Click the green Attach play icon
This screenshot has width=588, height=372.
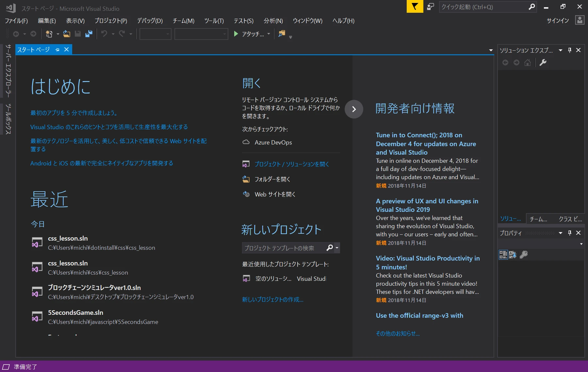point(236,34)
